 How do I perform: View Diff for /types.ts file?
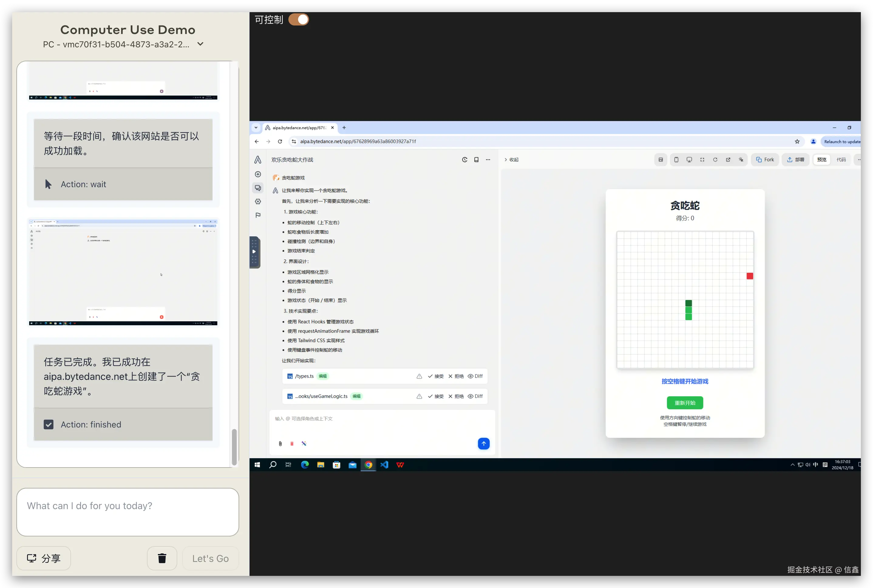tap(475, 376)
